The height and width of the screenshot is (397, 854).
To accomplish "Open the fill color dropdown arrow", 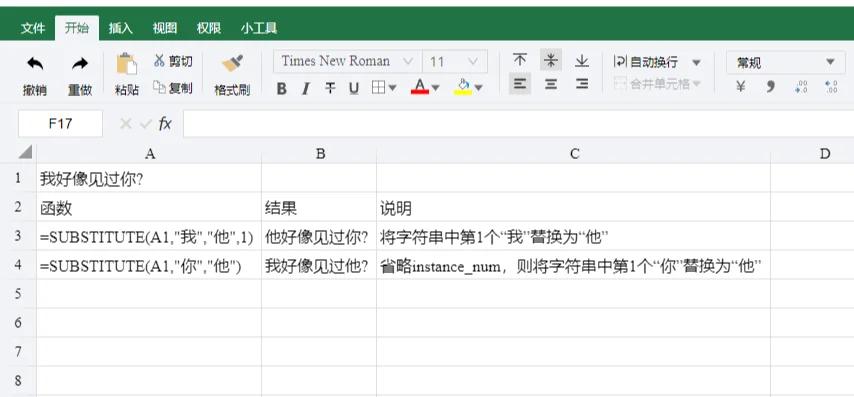I will [479, 88].
